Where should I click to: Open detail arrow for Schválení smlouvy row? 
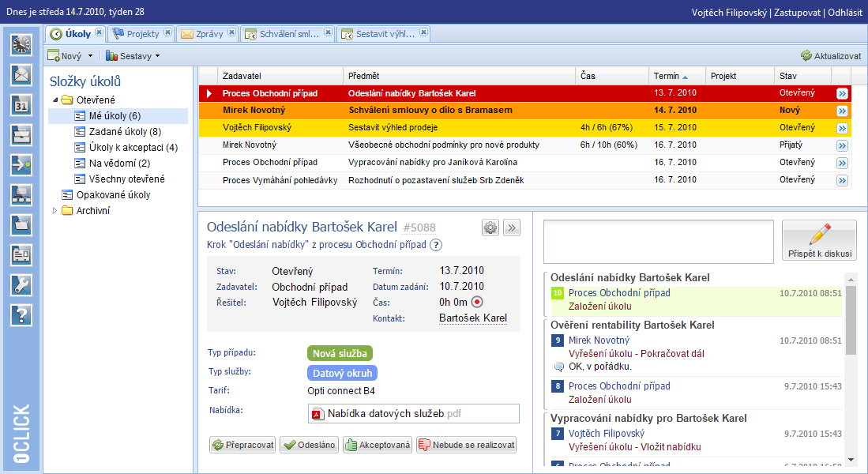coord(842,111)
